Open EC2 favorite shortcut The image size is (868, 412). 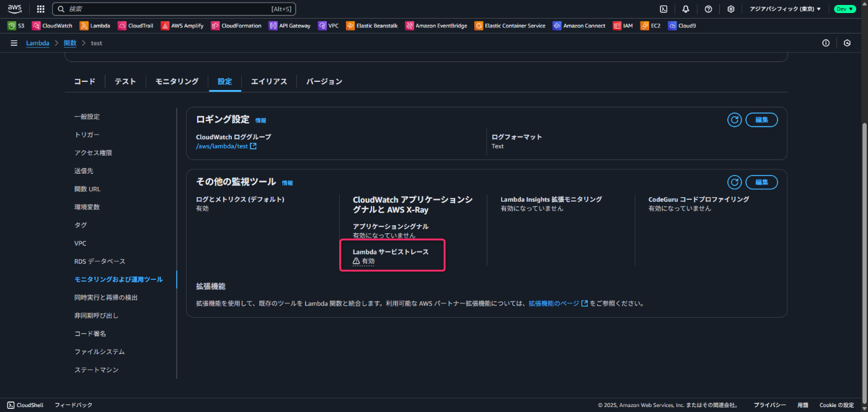tap(650, 26)
